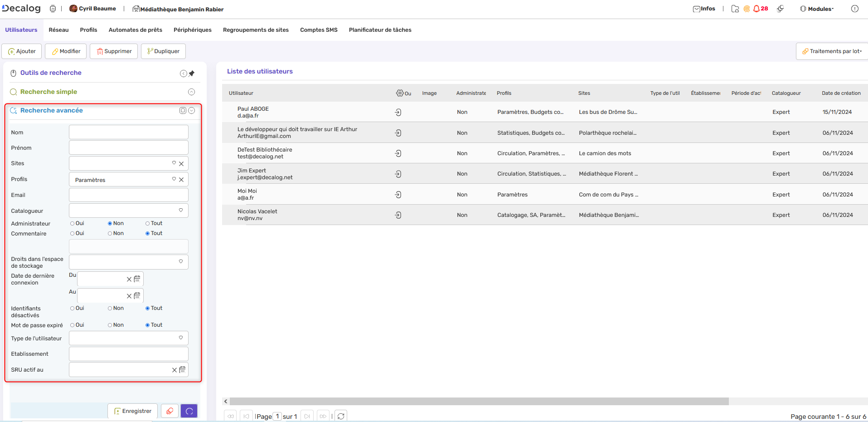This screenshot has height=422, width=868.
Task: Select Oui for the Administrateur filter
Action: click(72, 223)
